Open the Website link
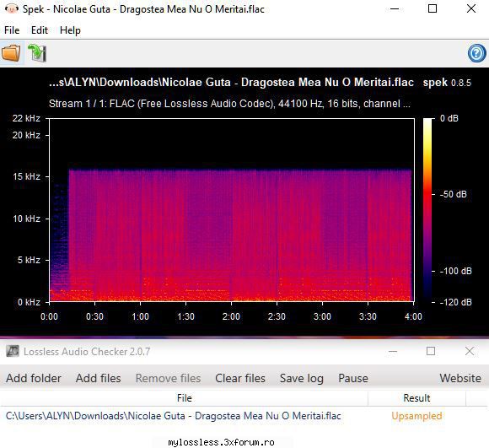The height and width of the screenshot is (448, 489). (460, 378)
